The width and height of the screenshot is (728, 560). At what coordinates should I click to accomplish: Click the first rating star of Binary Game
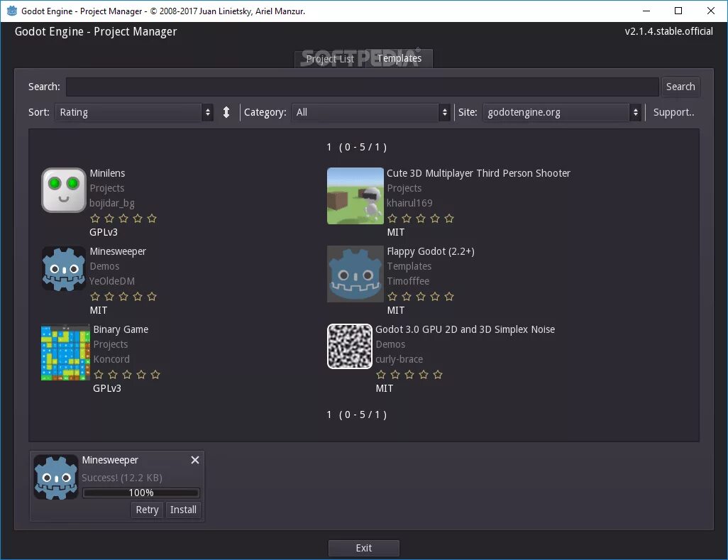(x=99, y=374)
